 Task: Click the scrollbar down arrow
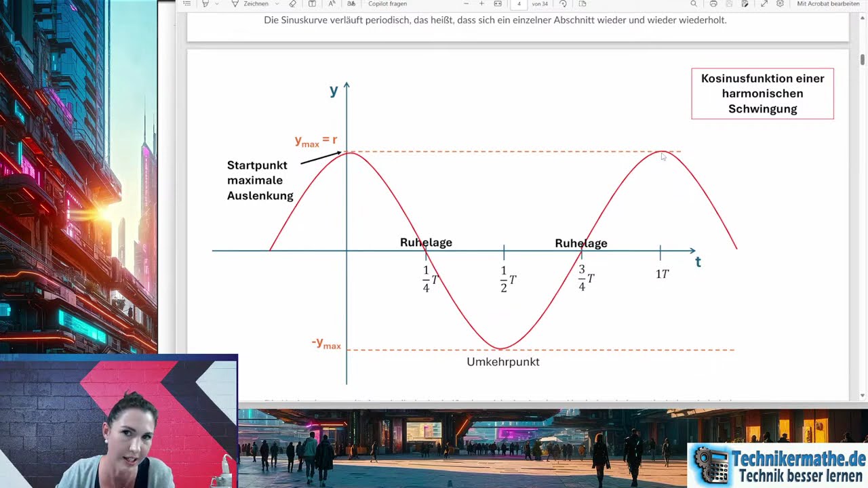tap(863, 395)
